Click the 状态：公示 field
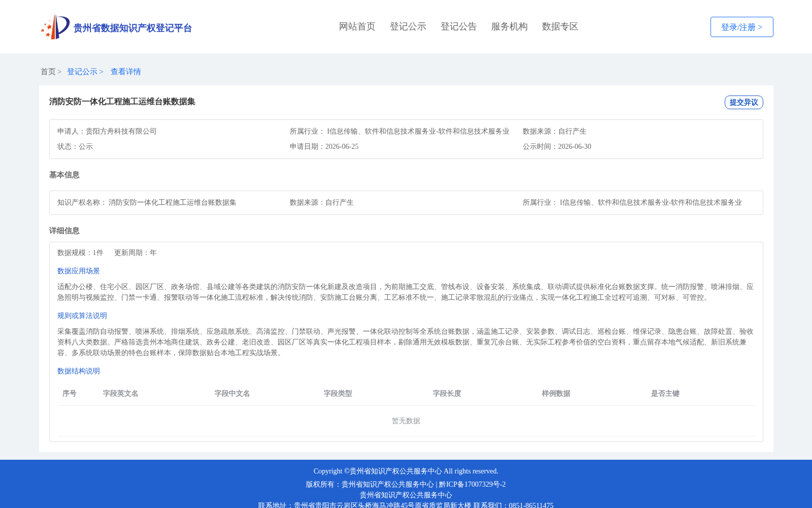This screenshot has height=508, width=812. (x=75, y=146)
